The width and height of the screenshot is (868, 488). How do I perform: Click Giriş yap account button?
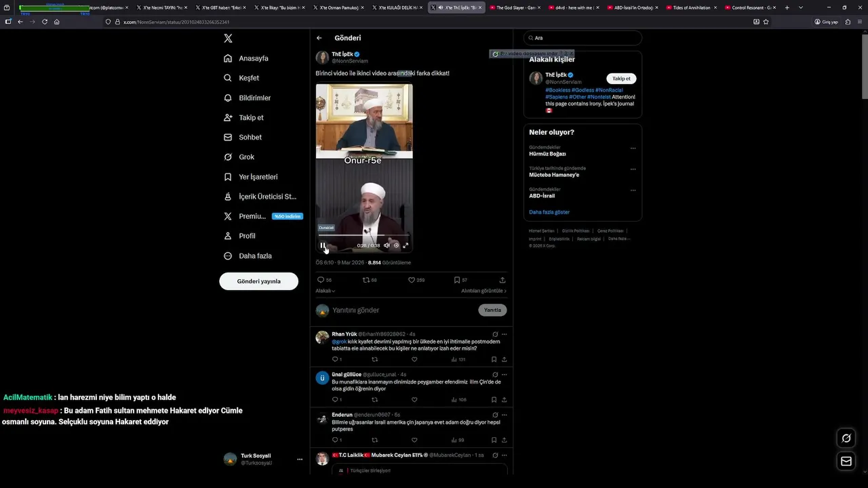coord(826,22)
